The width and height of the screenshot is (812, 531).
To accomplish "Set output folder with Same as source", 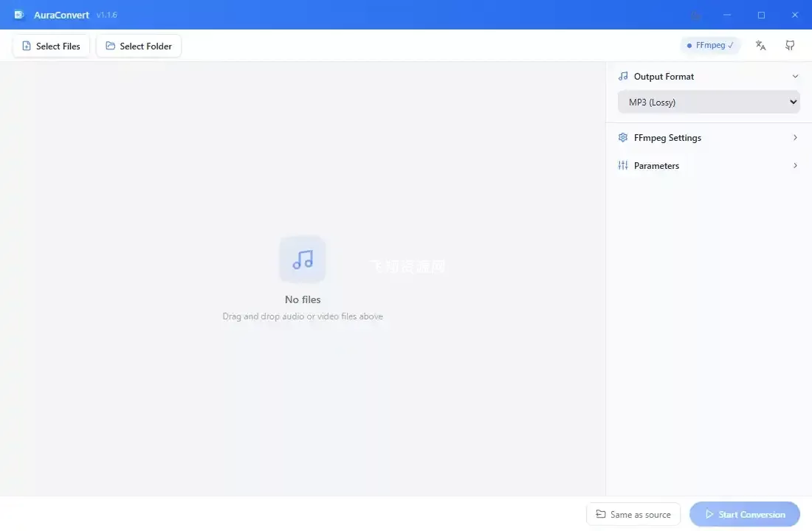I will coord(633,515).
